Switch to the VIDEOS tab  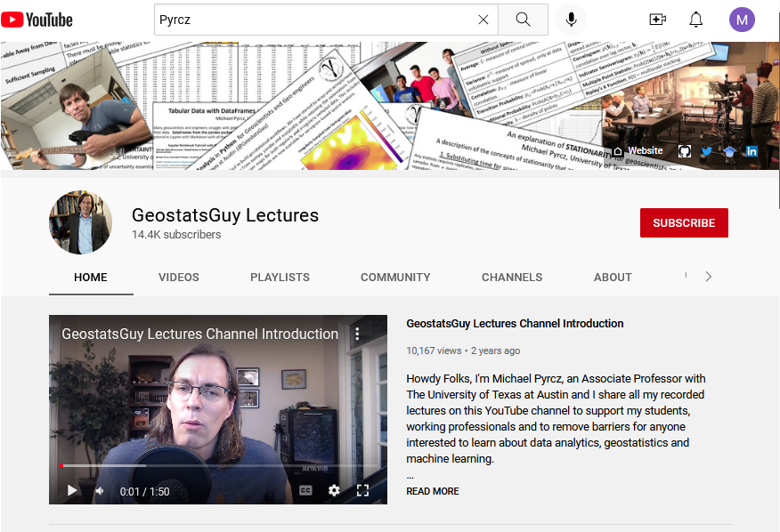(x=179, y=278)
